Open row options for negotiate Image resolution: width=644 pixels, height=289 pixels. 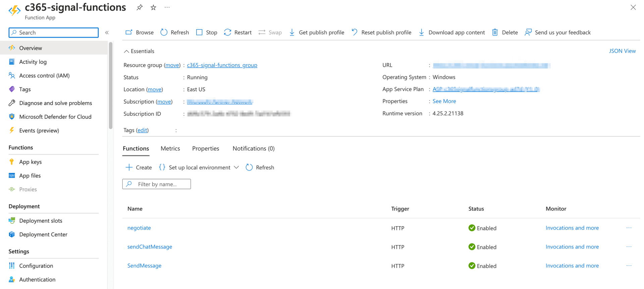click(x=629, y=228)
